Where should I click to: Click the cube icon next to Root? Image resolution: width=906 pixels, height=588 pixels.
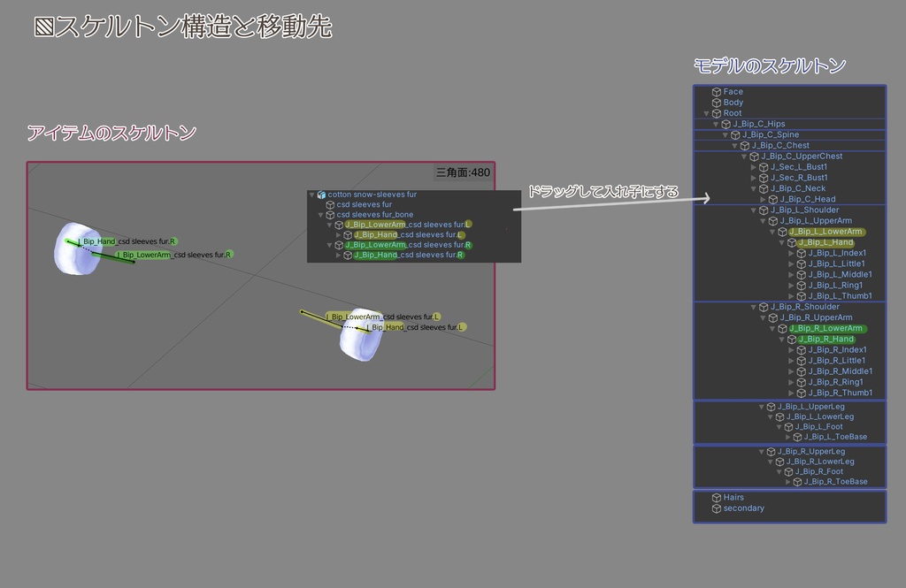[717, 114]
